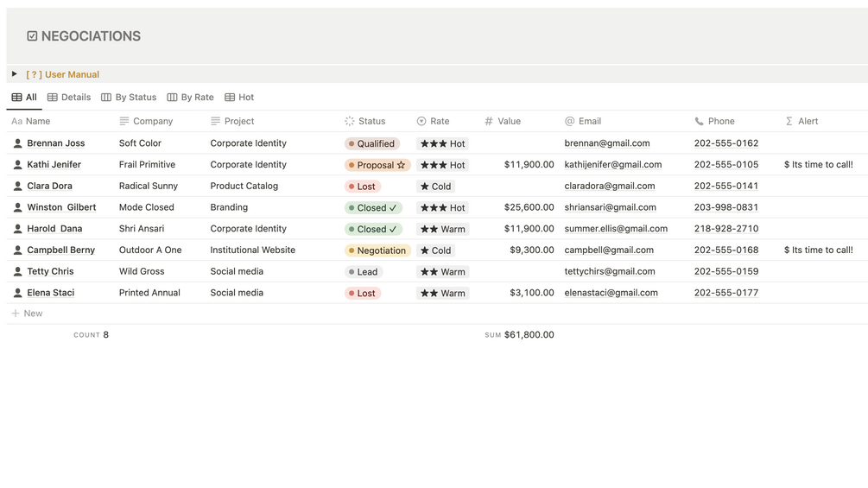
Task: Click the Qualified status tag
Action: 371,144
